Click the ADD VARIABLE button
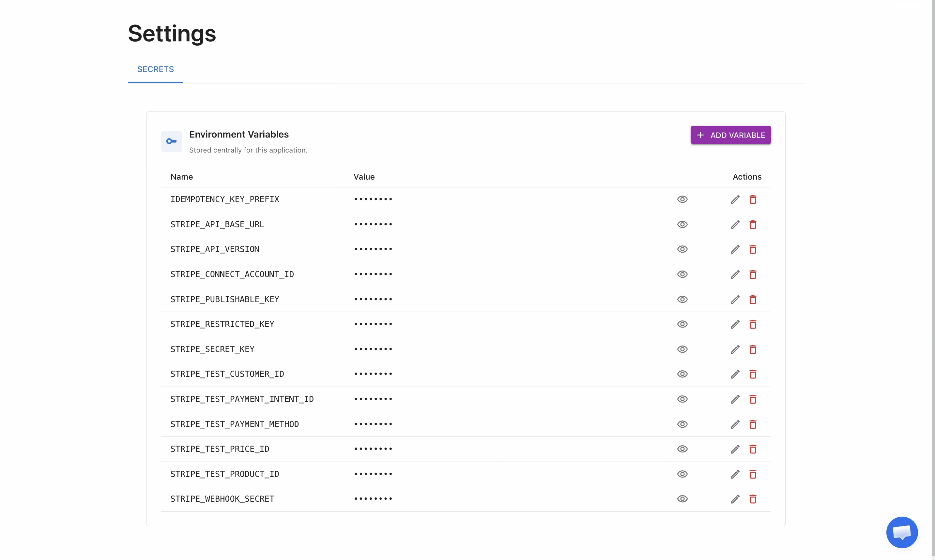Viewport: 935px width, 560px height. [730, 135]
